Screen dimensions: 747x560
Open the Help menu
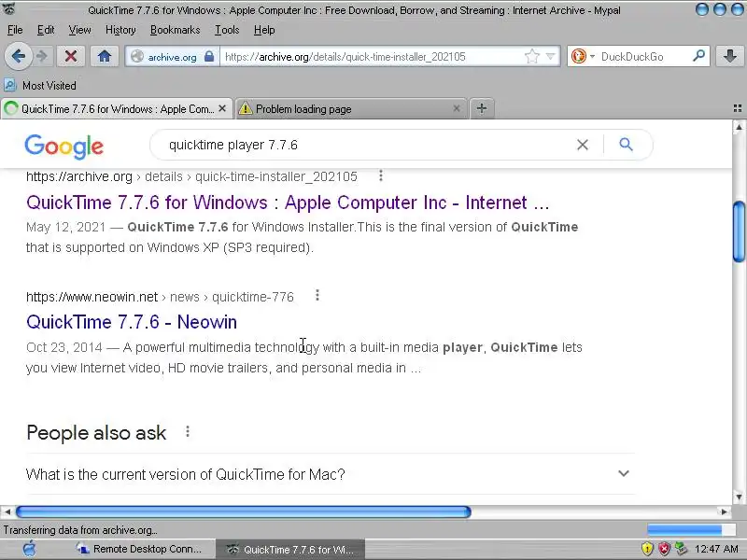(x=264, y=30)
